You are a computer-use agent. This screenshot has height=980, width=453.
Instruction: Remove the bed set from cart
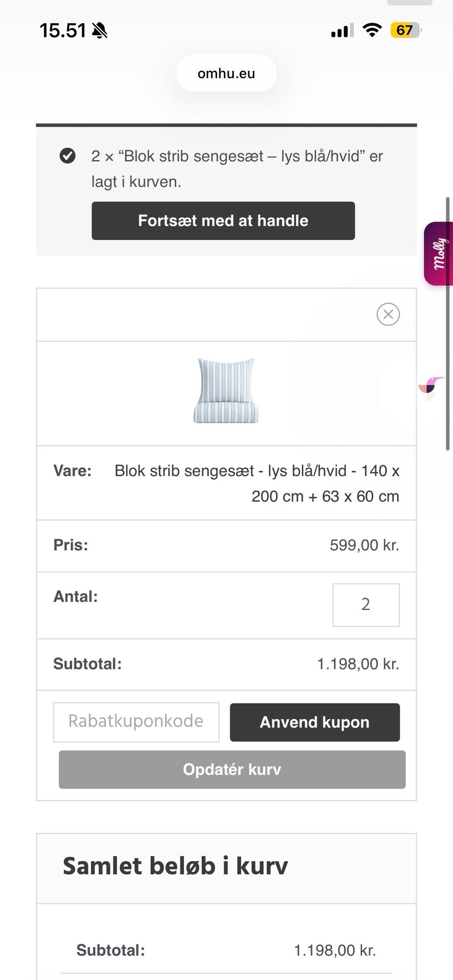[x=388, y=315]
